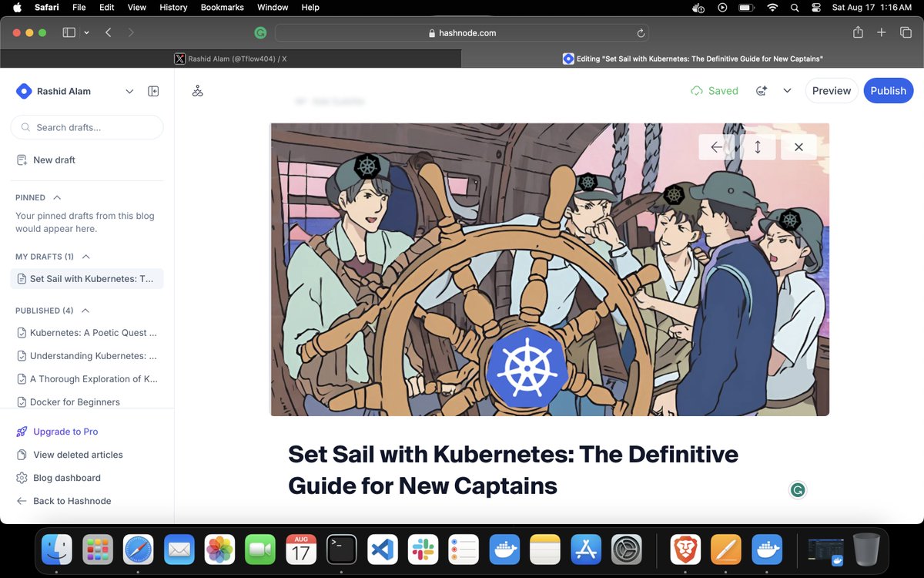Click the AI sparkle assistant icon

pyautogui.click(x=762, y=91)
